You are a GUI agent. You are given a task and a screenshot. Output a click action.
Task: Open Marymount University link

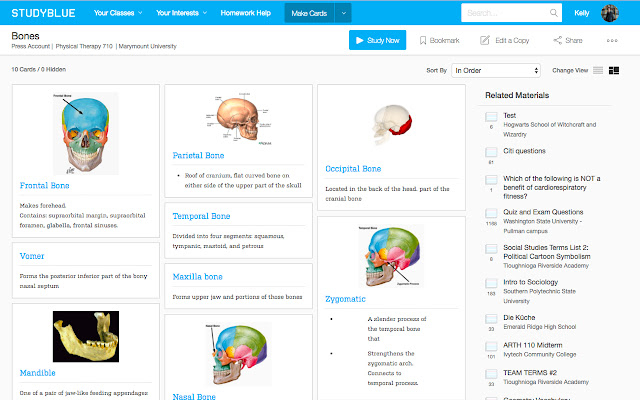(147, 46)
